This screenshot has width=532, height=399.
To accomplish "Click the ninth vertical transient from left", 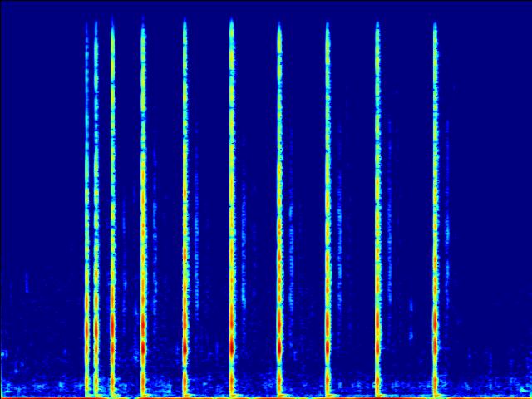I will tap(377, 208).
